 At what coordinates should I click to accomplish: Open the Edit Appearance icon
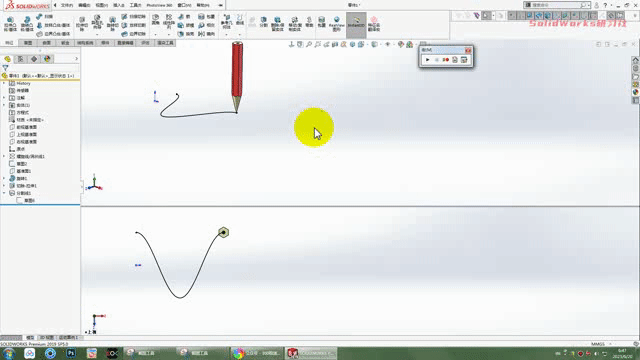[401, 44]
